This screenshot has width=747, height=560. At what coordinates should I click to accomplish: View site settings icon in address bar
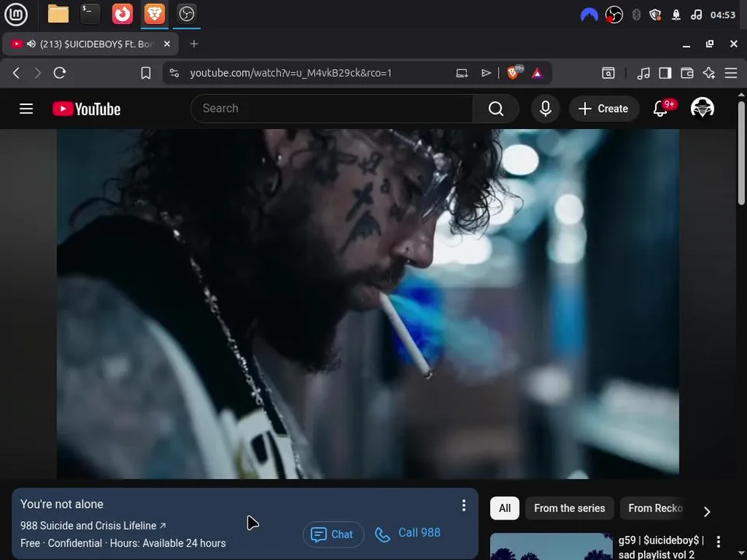tap(174, 73)
